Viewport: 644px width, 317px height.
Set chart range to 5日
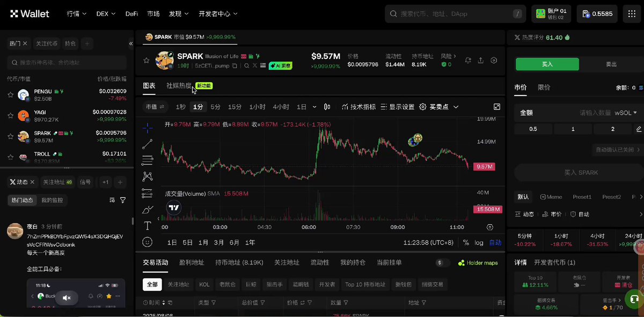(x=187, y=242)
